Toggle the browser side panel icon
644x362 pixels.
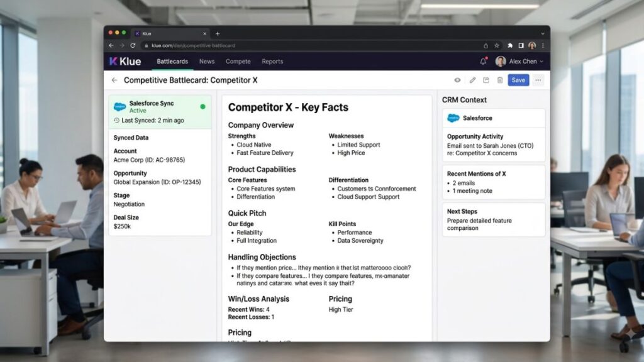(x=521, y=45)
